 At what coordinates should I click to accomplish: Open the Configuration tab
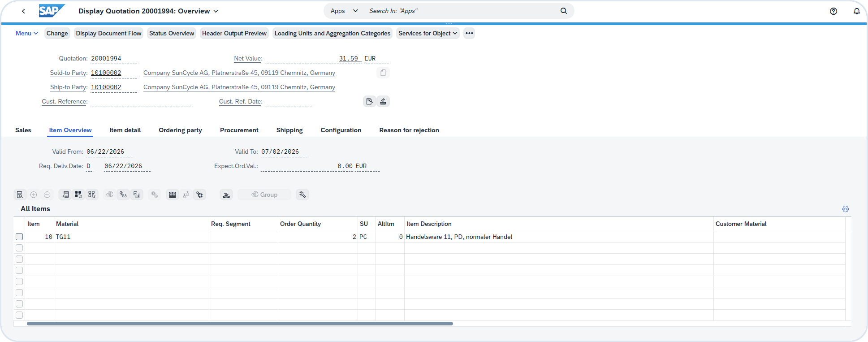tap(341, 130)
